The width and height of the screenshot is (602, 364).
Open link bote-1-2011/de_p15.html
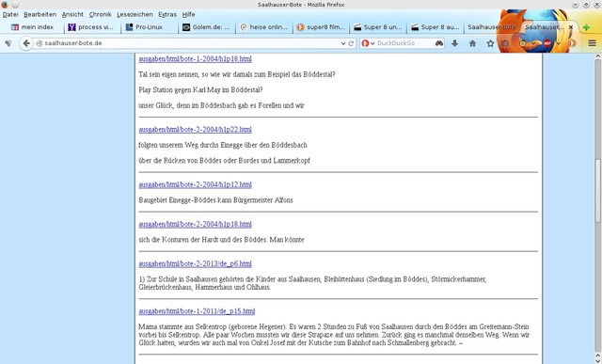tap(197, 311)
